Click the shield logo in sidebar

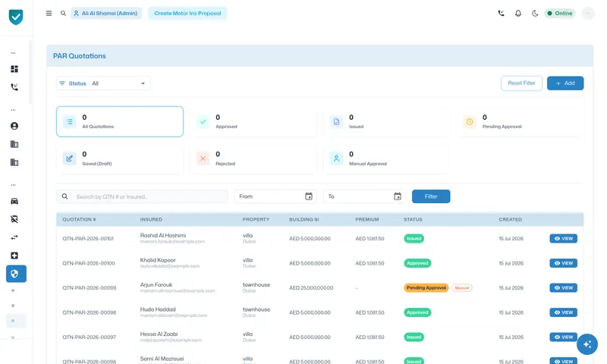pos(16,17)
